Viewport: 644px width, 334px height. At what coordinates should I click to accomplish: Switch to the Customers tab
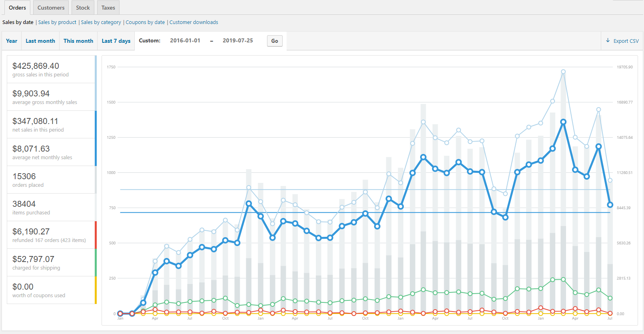tap(51, 8)
